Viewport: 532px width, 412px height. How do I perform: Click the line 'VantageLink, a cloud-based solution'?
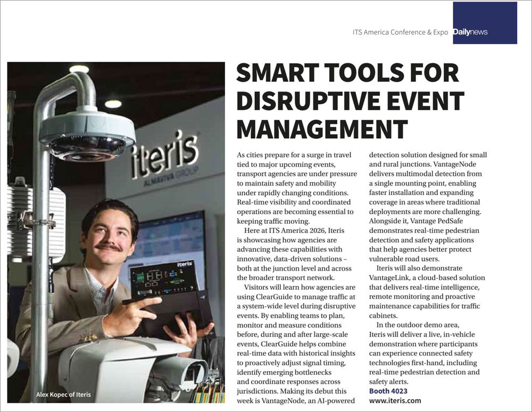pyautogui.click(x=427, y=278)
